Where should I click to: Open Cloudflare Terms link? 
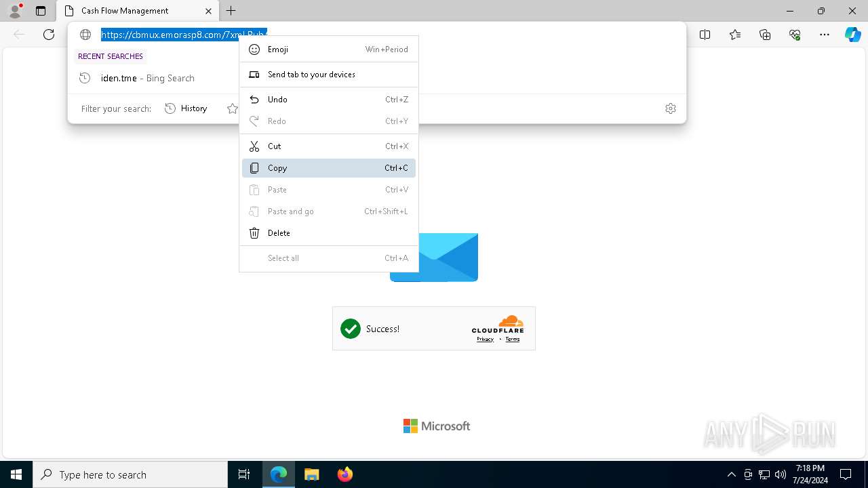[513, 340]
